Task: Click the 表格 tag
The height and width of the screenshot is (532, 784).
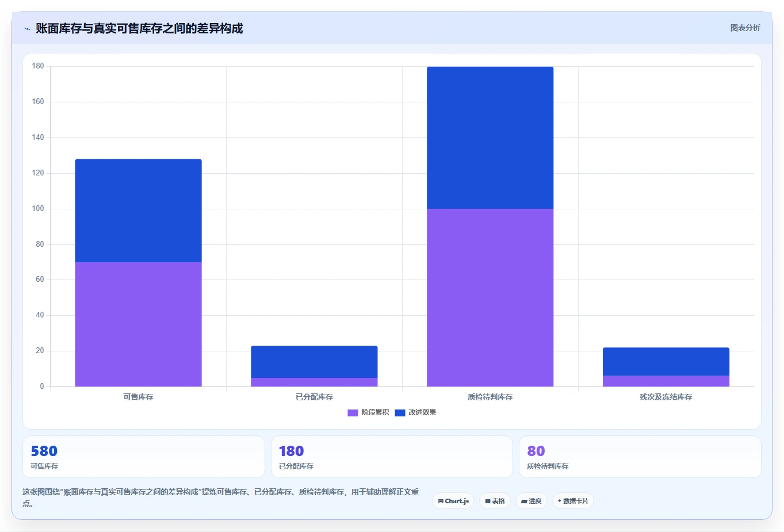Action: pyautogui.click(x=495, y=501)
